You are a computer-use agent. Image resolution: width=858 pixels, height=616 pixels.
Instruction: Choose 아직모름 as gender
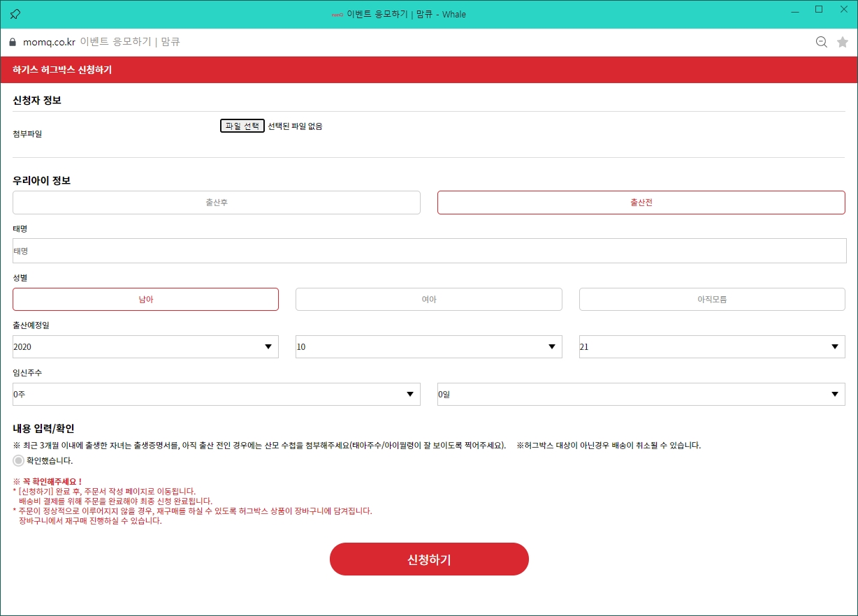[x=712, y=299]
